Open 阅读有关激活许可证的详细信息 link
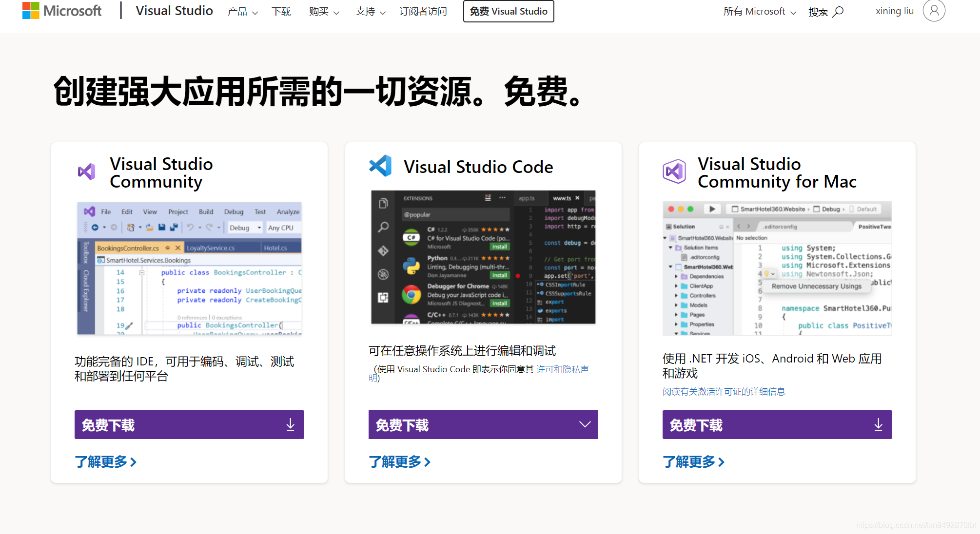This screenshot has width=980, height=534. [724, 392]
